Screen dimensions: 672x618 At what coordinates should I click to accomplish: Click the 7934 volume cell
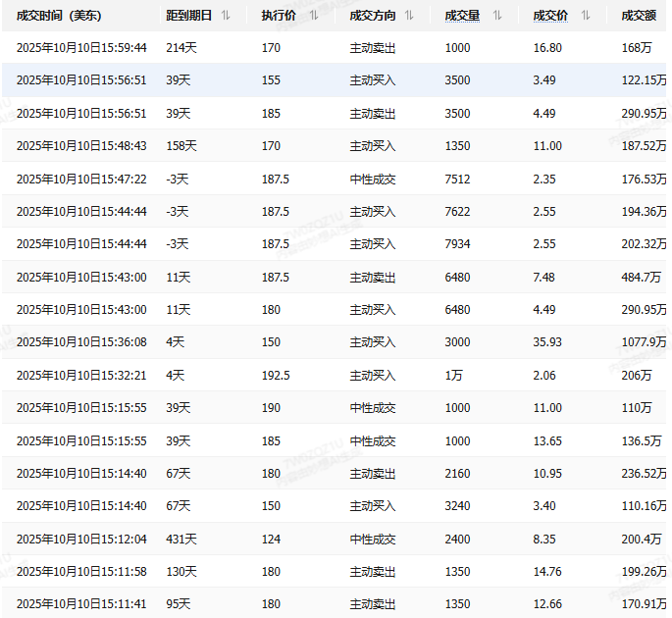point(457,244)
